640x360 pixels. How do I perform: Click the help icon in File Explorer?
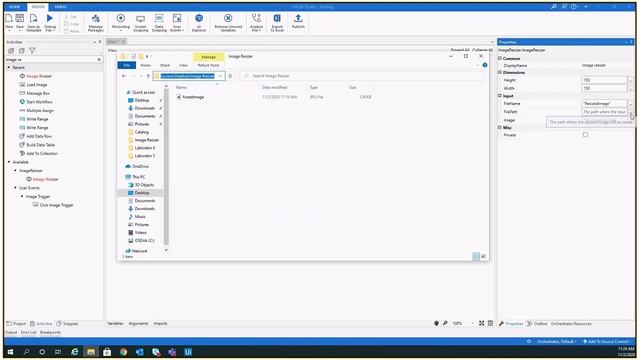point(485,65)
